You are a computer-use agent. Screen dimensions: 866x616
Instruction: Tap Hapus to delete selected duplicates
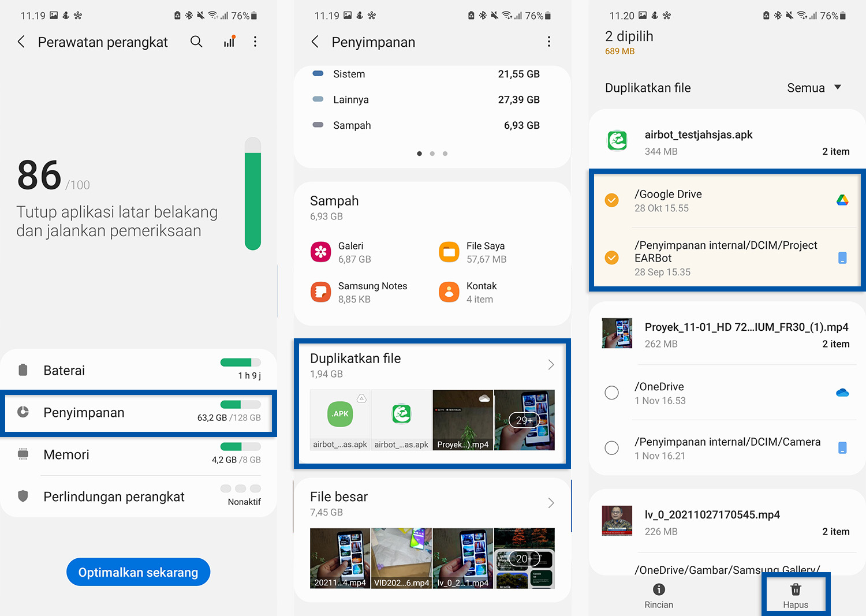pyautogui.click(x=796, y=595)
